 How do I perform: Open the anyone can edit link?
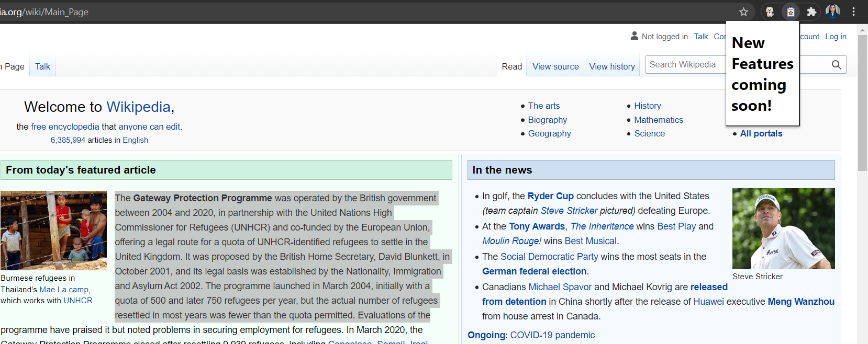tap(149, 127)
